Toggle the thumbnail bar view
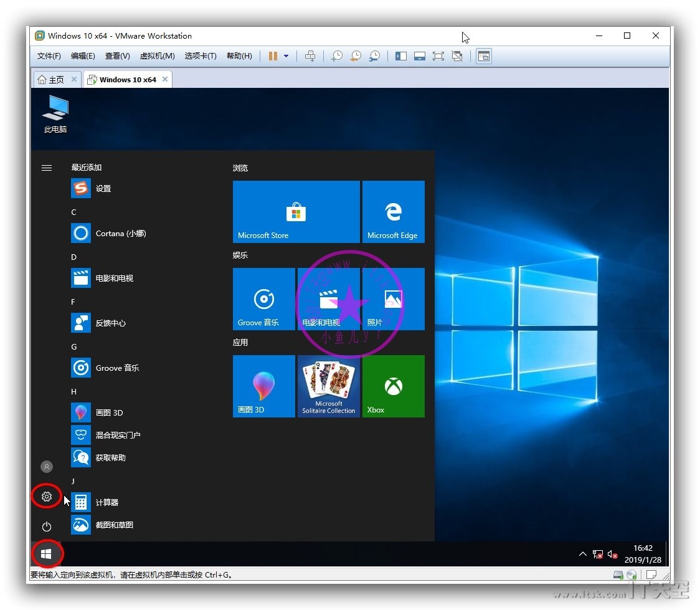Image resolution: width=700 pixels, height=610 pixels. click(419, 56)
